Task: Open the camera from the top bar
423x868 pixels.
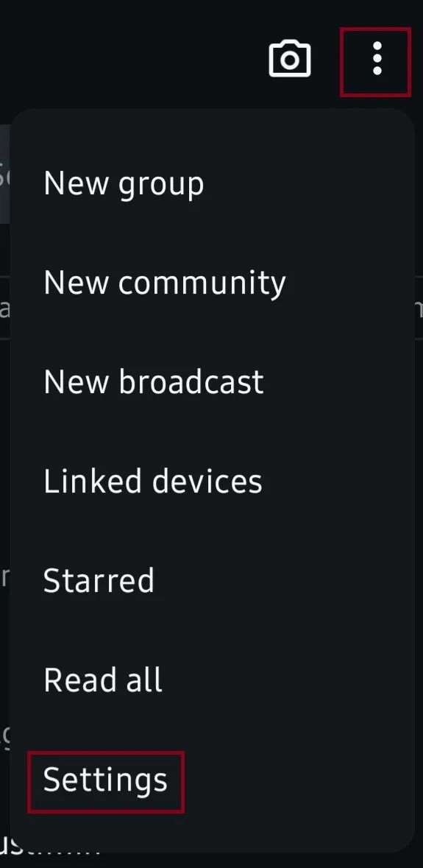Action: pyautogui.click(x=290, y=58)
